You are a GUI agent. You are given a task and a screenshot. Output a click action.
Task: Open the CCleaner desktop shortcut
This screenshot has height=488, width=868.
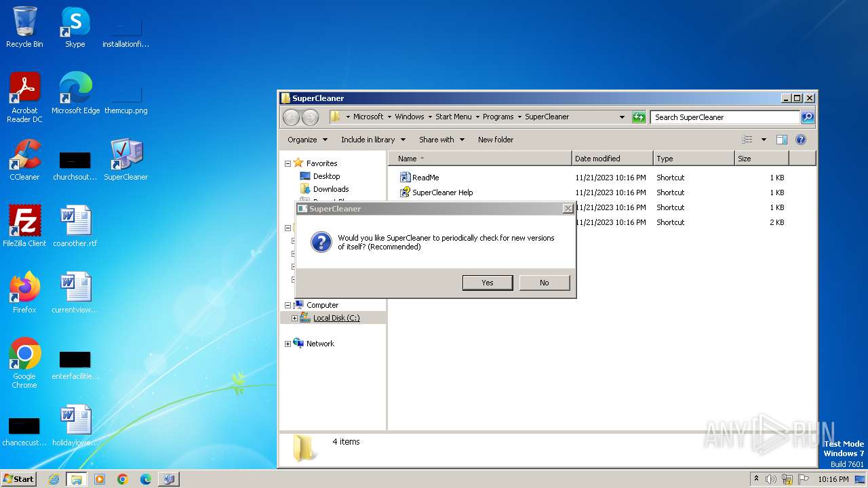[x=24, y=159]
